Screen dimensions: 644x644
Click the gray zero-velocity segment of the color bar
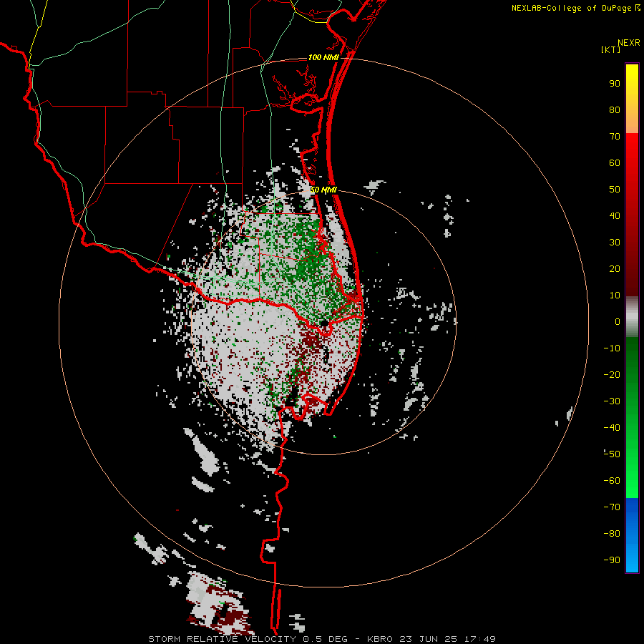632,317
